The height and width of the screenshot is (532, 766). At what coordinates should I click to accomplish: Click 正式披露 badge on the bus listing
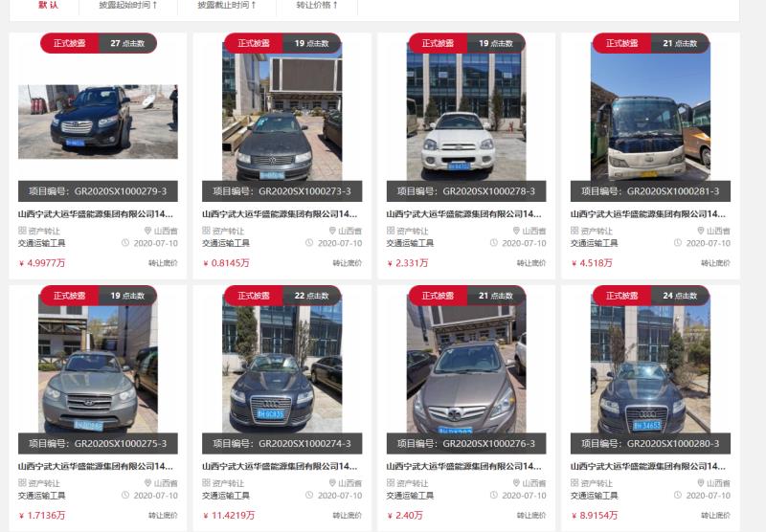click(x=621, y=43)
